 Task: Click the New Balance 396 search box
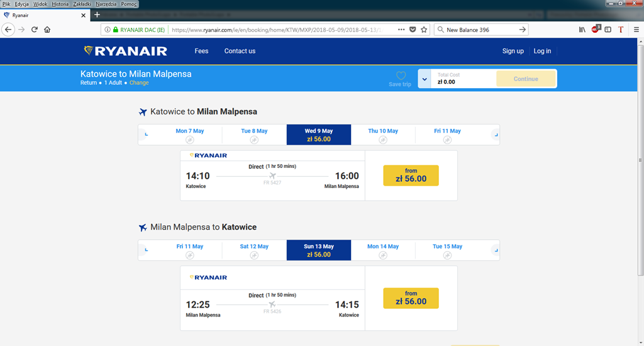[x=480, y=30]
